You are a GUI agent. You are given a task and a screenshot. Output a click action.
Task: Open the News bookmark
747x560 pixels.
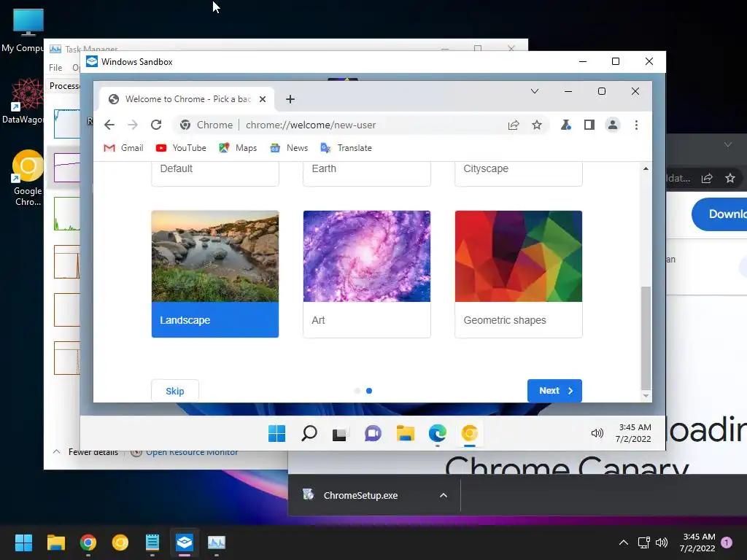click(289, 148)
